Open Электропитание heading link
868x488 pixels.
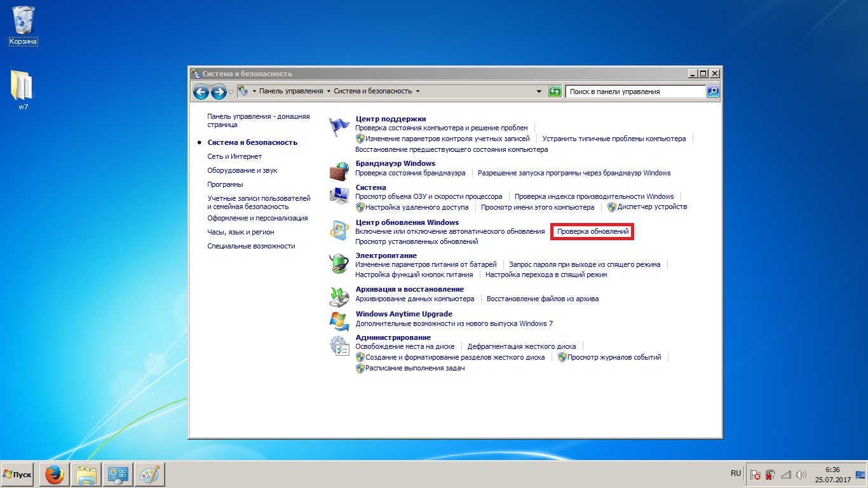386,255
